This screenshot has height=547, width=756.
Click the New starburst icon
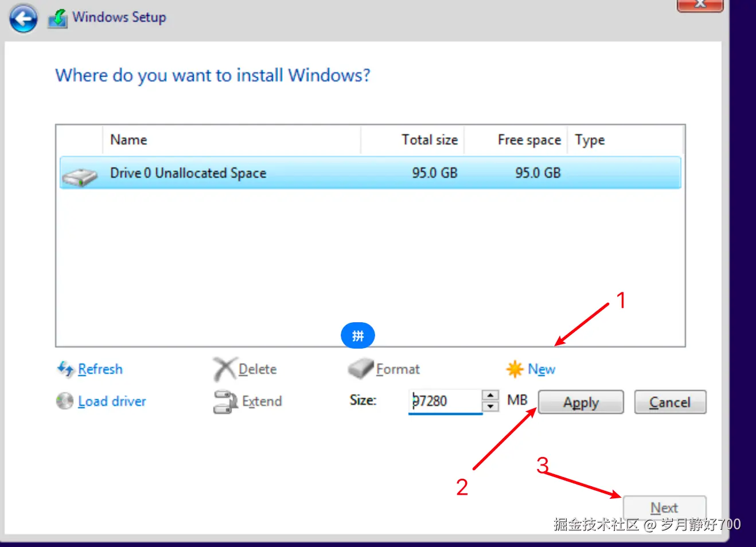(x=515, y=369)
